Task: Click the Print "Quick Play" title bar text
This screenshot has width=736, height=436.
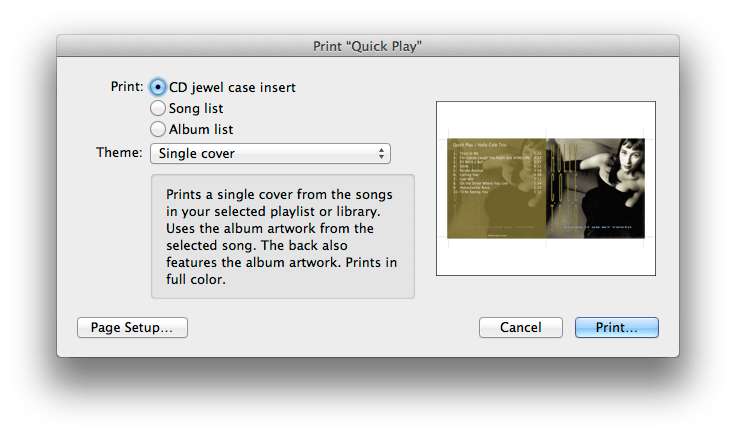Action: click(x=368, y=46)
